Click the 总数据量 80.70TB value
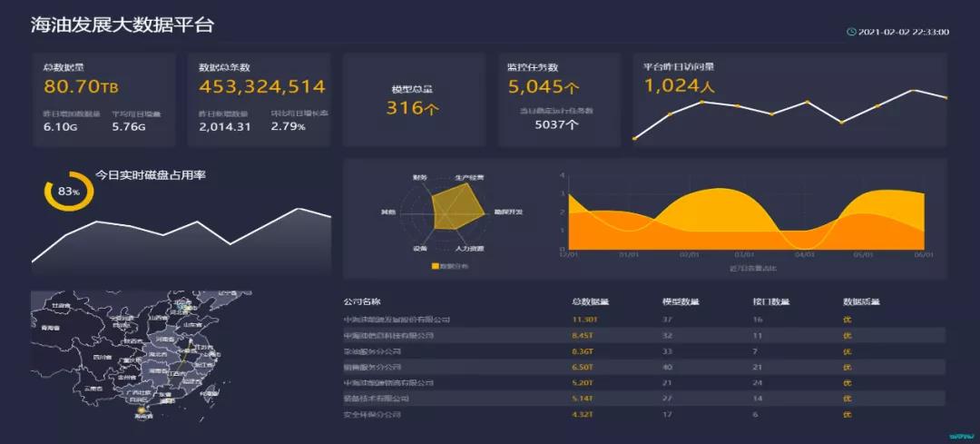The height and width of the screenshot is (444, 980). pos(82,87)
